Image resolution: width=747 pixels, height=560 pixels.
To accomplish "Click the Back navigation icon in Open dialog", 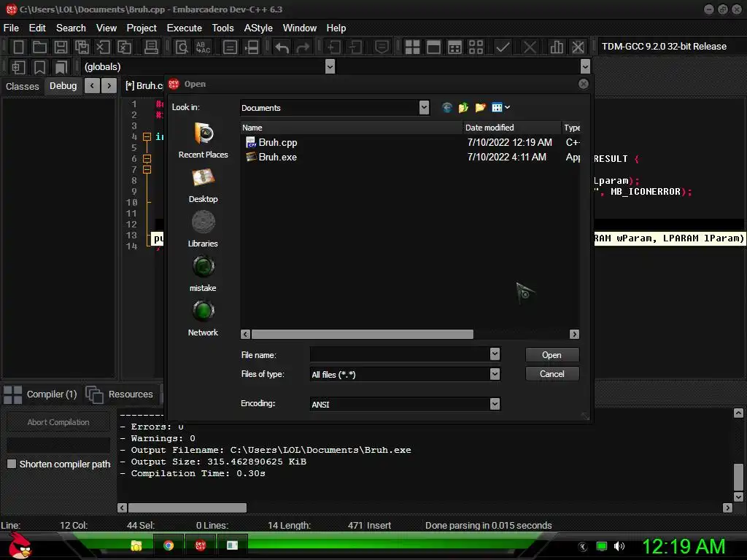I will pos(446,108).
